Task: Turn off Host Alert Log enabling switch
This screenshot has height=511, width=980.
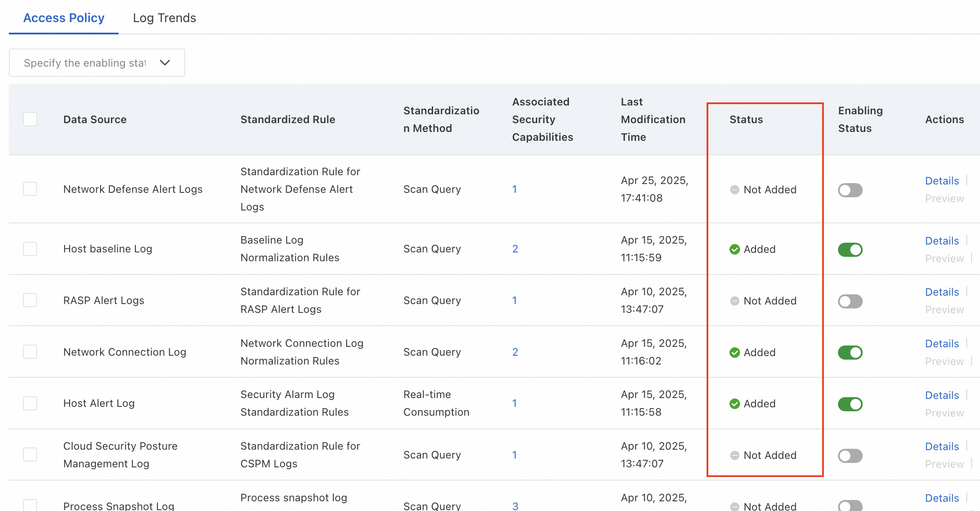Action: pos(850,404)
